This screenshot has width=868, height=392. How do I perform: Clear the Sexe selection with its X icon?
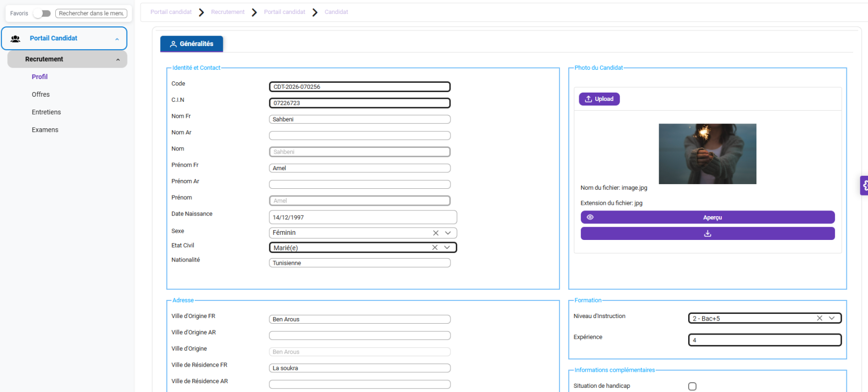tap(436, 233)
